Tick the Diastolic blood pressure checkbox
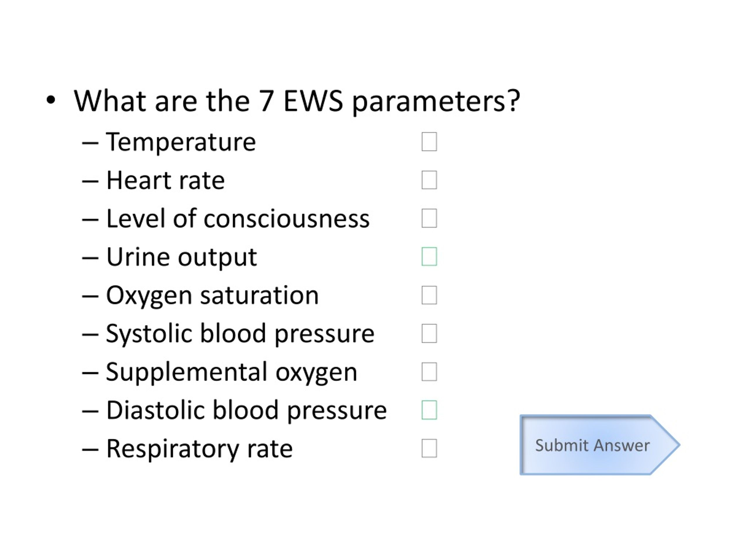This screenshot has height=560, width=747. (x=429, y=410)
